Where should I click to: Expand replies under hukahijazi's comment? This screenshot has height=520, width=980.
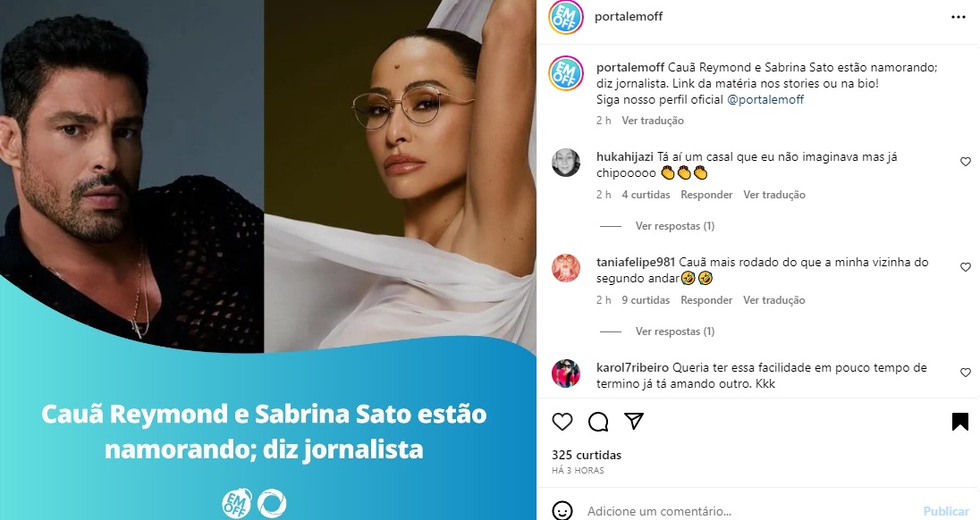pos(674,226)
